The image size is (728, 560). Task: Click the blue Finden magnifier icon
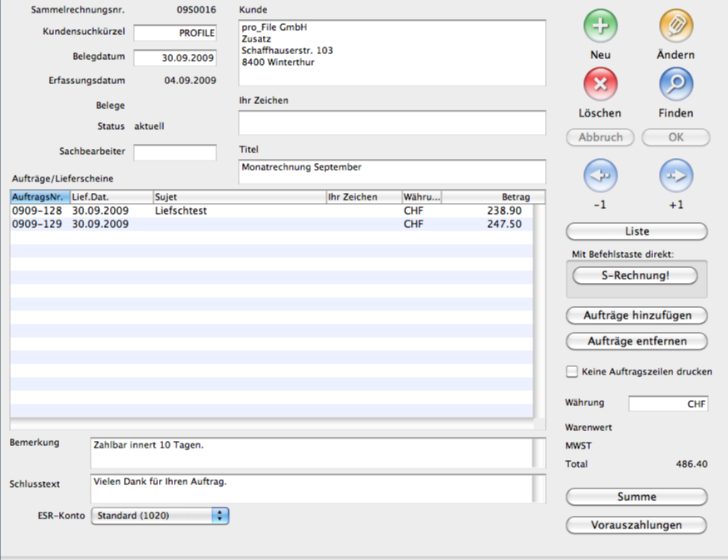click(676, 84)
